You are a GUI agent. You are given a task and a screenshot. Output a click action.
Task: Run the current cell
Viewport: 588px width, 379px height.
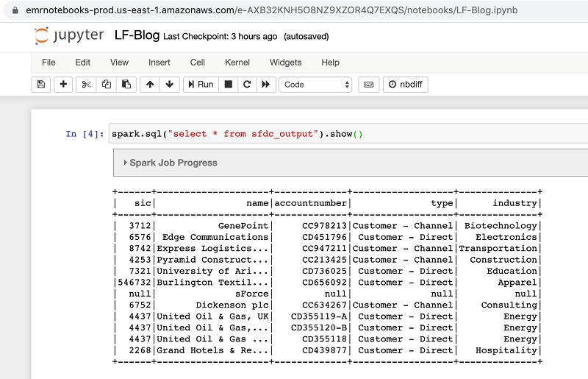coord(201,85)
